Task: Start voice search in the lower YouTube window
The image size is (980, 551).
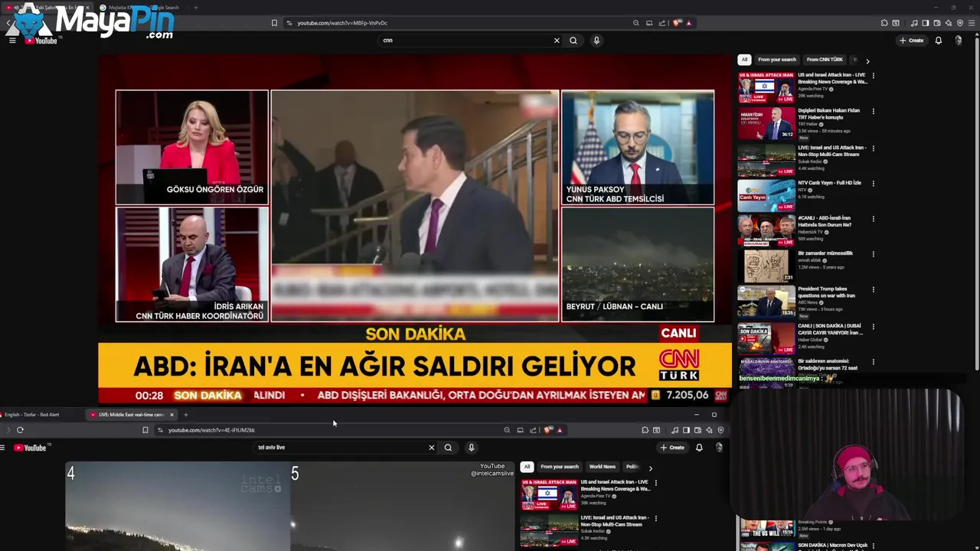Action: 471,448
